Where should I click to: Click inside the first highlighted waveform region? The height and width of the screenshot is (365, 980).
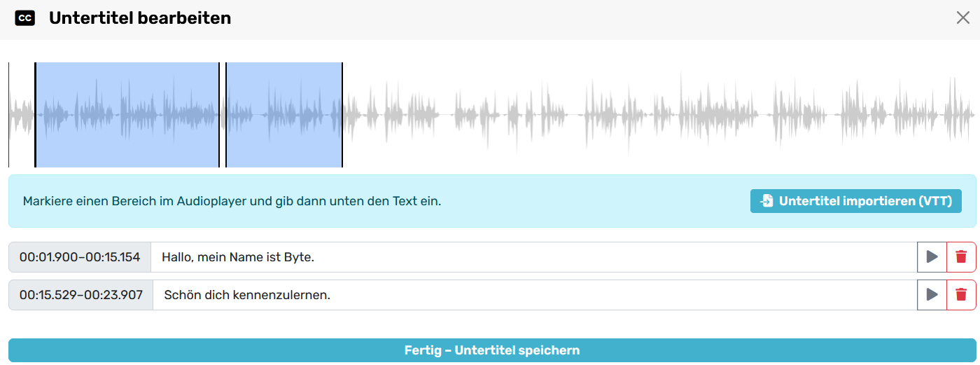127,115
